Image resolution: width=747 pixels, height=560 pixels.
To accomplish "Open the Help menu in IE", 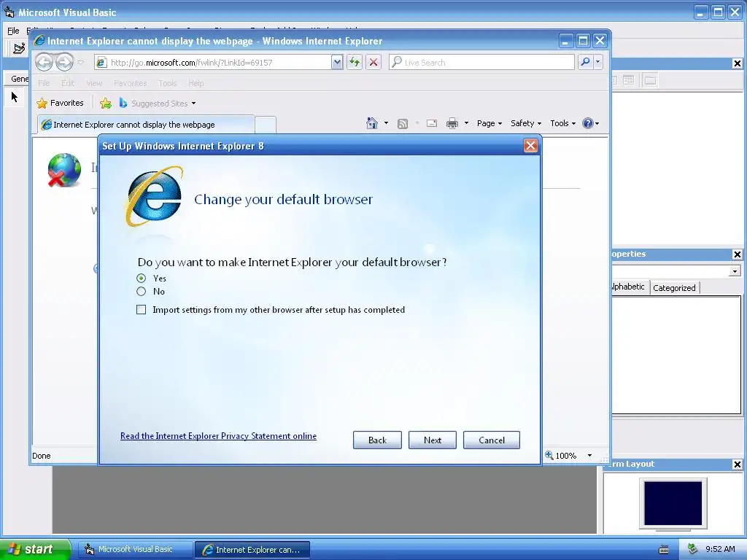I will pyautogui.click(x=196, y=83).
